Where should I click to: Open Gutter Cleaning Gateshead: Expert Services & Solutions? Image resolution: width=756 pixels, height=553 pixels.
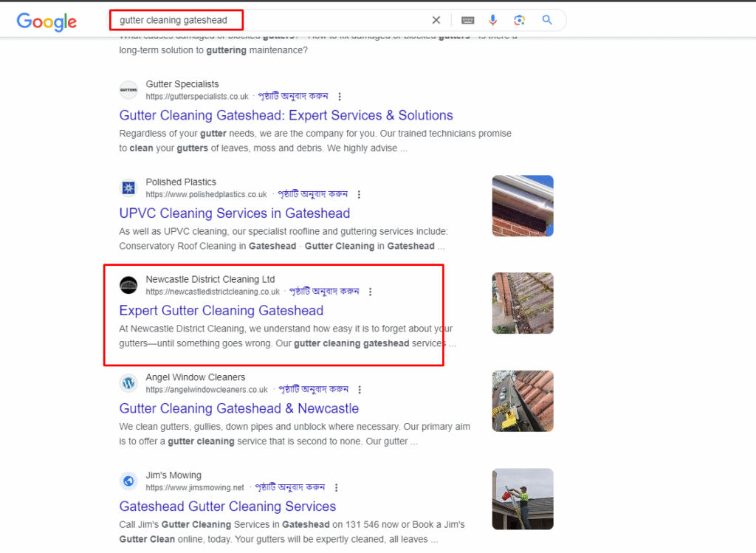286,115
